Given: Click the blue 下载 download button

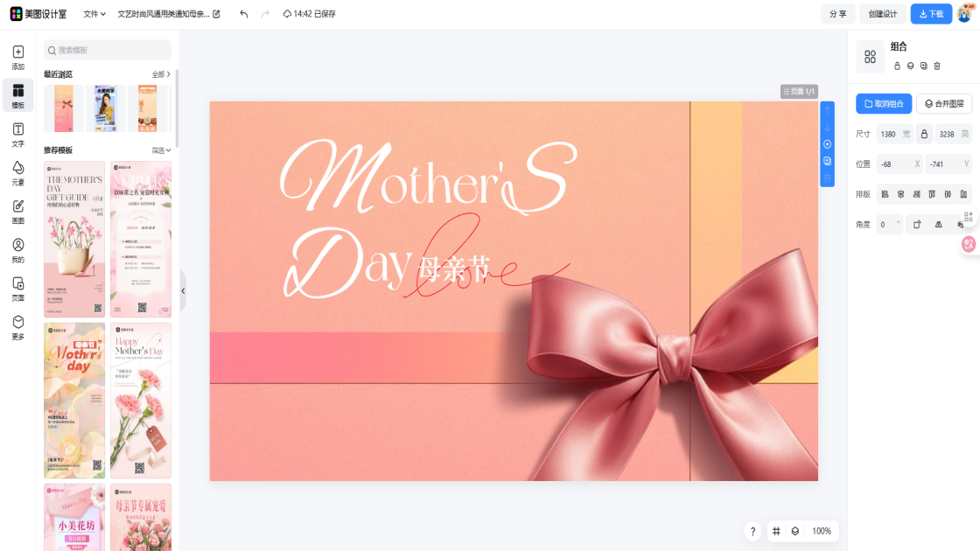Looking at the screenshot, I should pyautogui.click(x=931, y=14).
